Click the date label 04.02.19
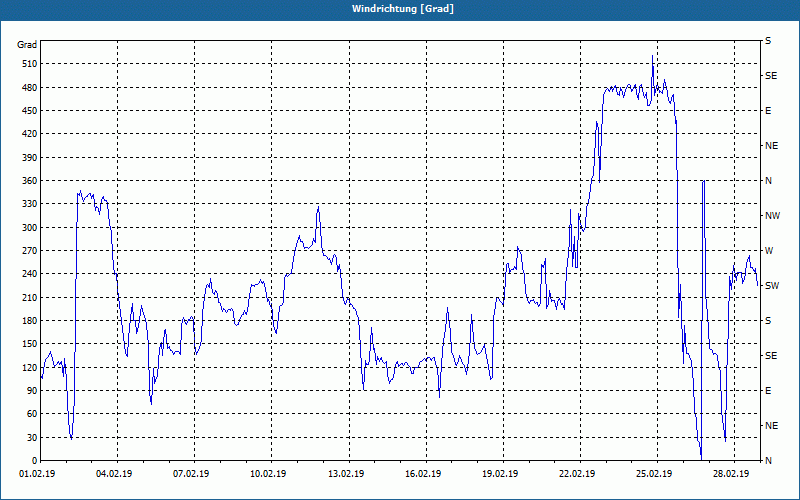Viewport: 800px width, 500px height. tap(114, 474)
